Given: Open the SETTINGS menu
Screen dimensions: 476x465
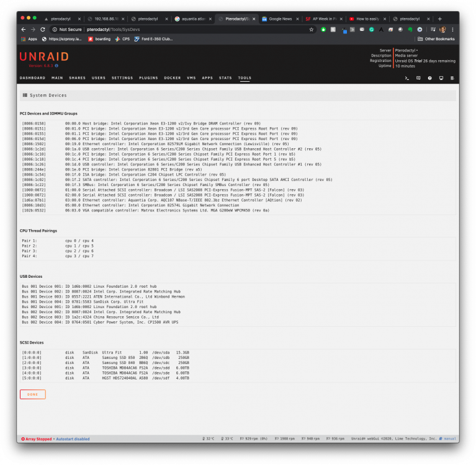Looking at the screenshot, I should (x=122, y=78).
